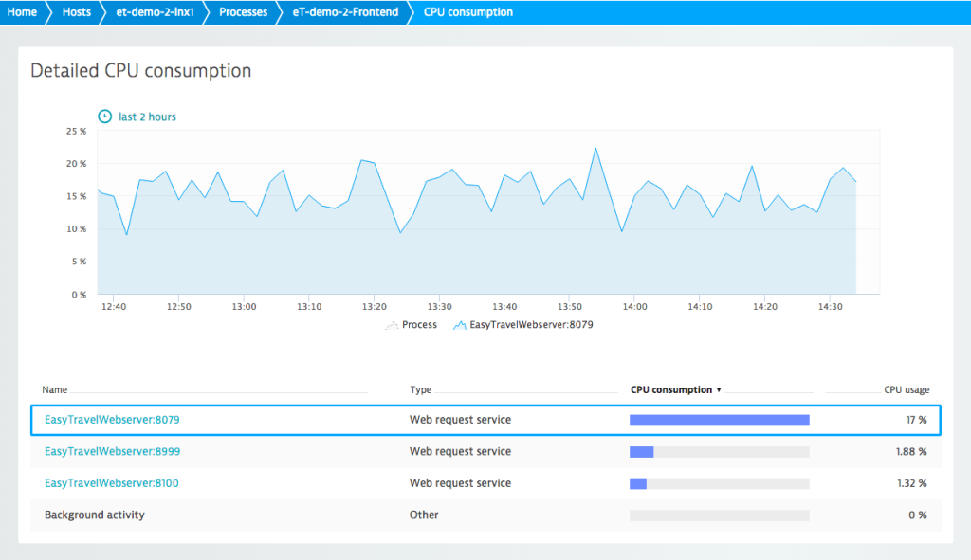The image size is (971, 560).
Task: Open sorting options on CPU consumption header
Action: point(673,389)
